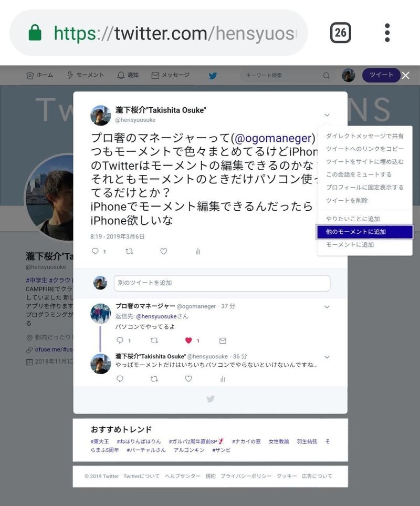420x506 pixels.
Task: Click the avatar beside the 36 分 reply
Action: 101,364
